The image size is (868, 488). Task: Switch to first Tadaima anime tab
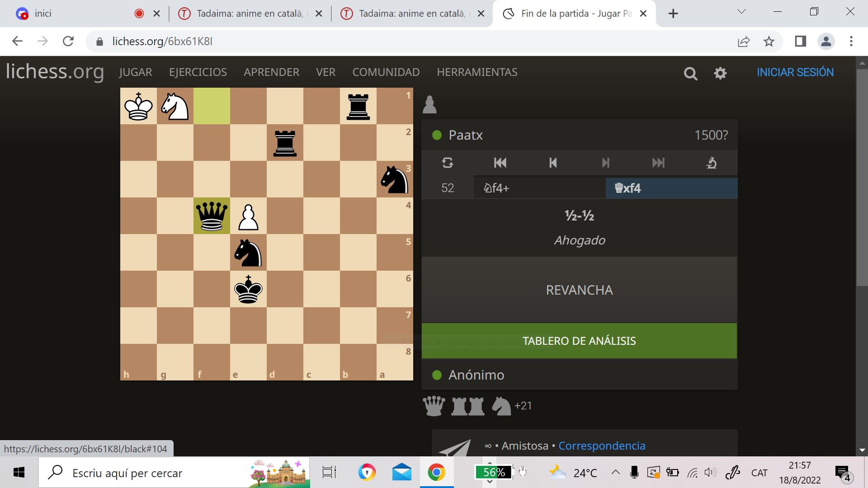[250, 14]
